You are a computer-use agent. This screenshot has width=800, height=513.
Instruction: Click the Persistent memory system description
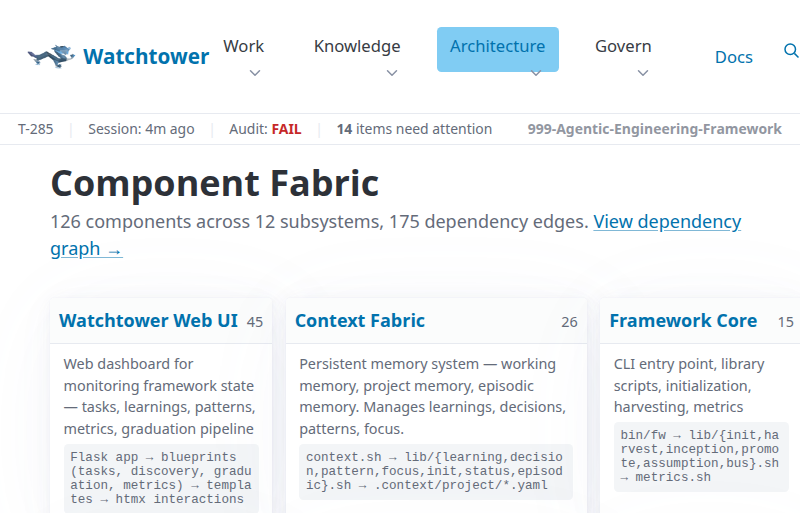pyautogui.click(x=433, y=396)
